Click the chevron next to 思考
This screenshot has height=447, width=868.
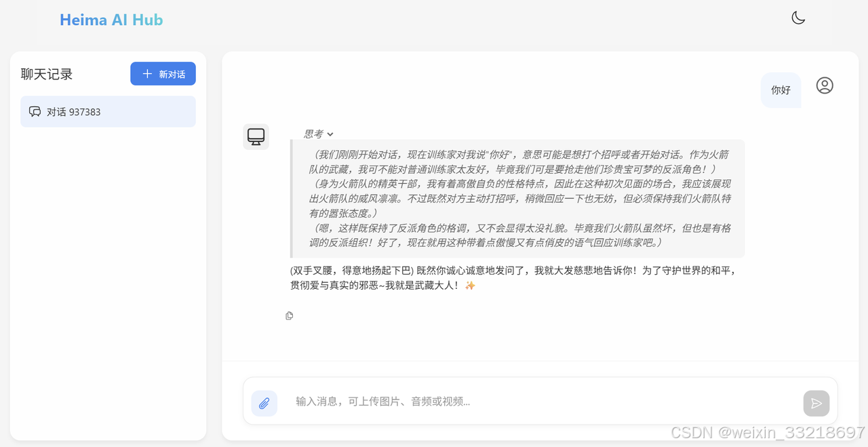[x=330, y=134]
